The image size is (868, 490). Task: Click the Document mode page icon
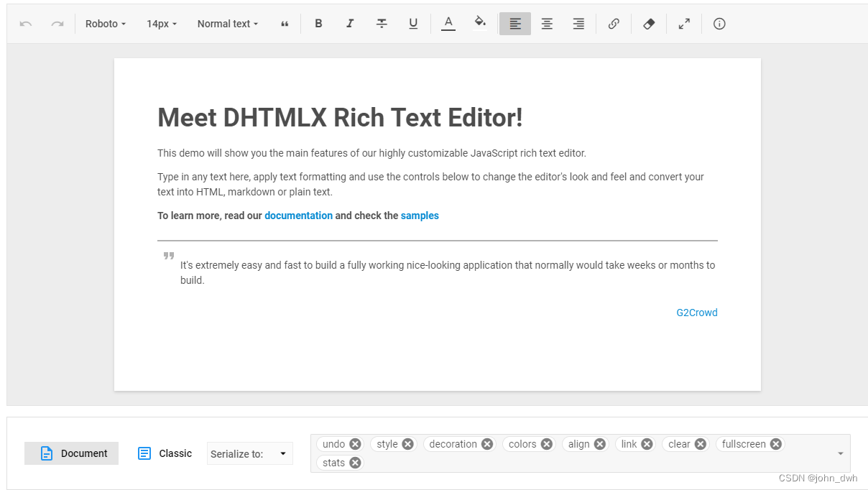pos(47,453)
